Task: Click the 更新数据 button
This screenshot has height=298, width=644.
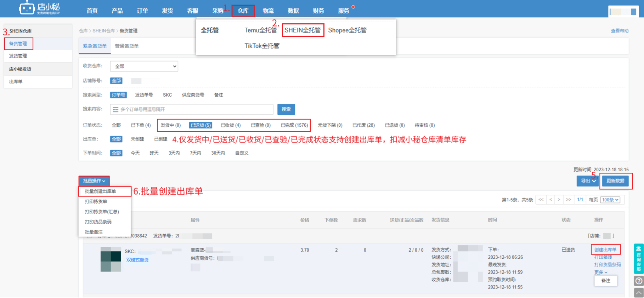Action: pos(615,181)
